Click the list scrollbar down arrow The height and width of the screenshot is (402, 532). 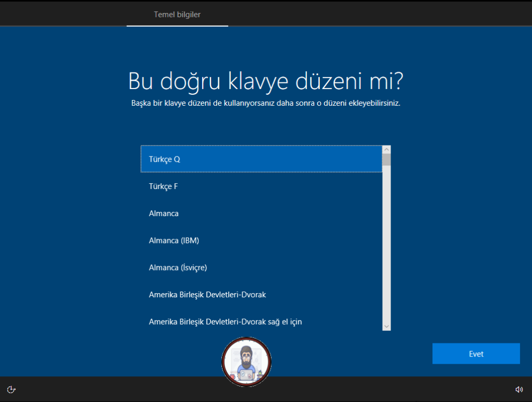[x=386, y=326]
